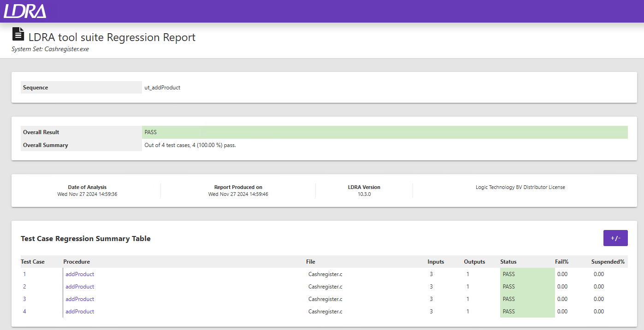Click the Procedure column header
The width and height of the screenshot is (644, 330).
click(x=77, y=262)
